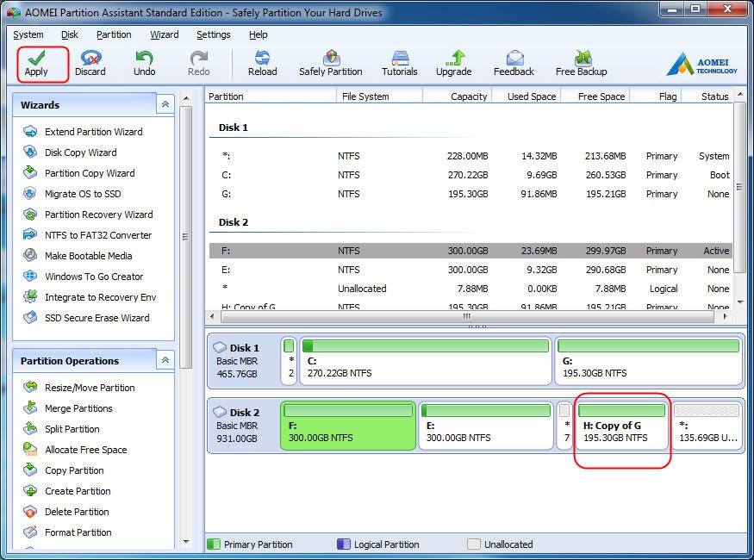Select the H: Copy of G partition block
The height and width of the screenshot is (560, 754).
point(623,424)
